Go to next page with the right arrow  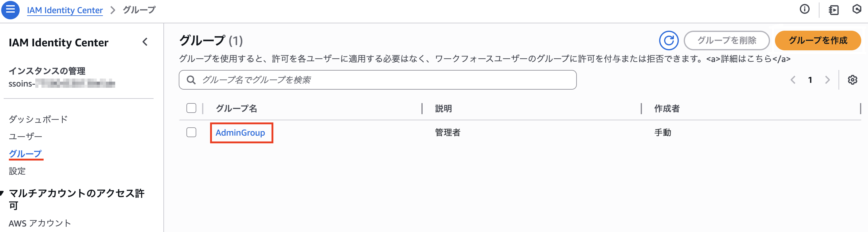coord(827,80)
